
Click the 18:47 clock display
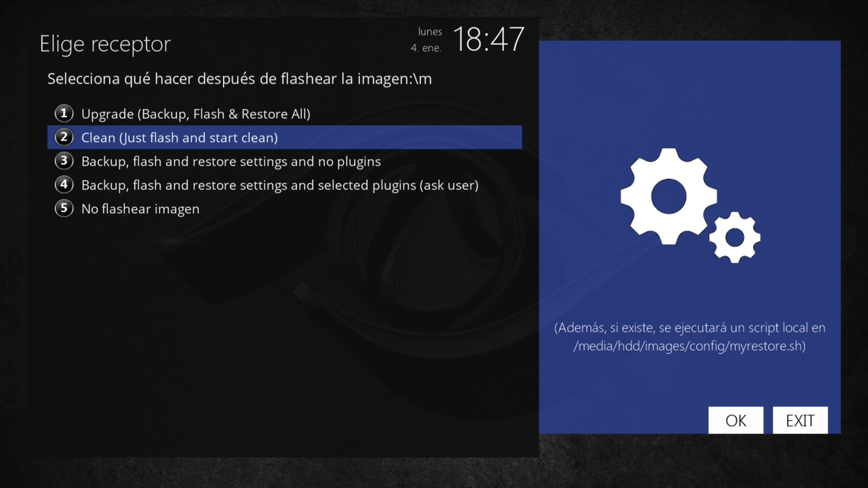[x=488, y=40]
